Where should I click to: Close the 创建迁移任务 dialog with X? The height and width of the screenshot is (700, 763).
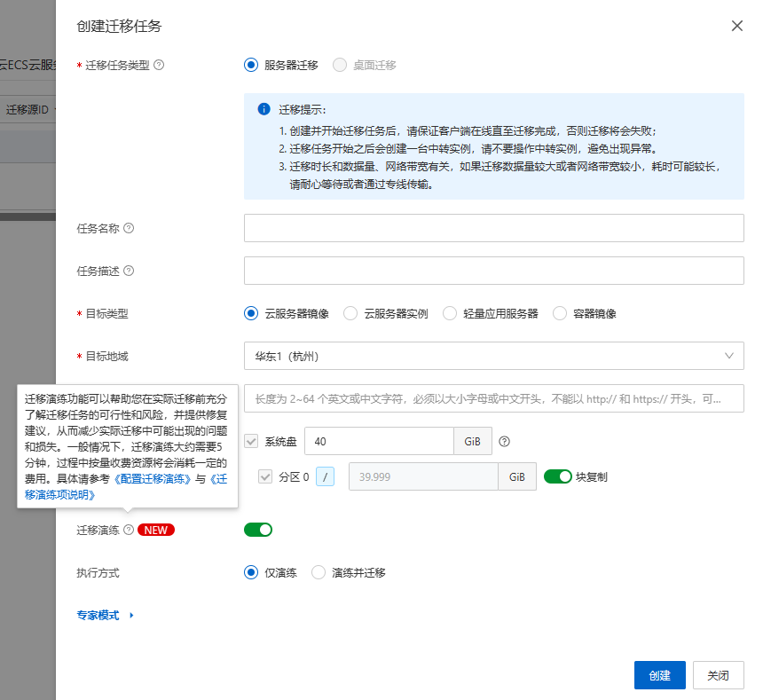(736, 26)
